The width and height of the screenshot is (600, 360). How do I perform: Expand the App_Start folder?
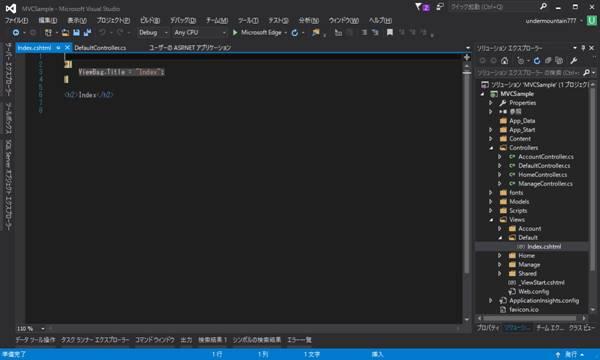[x=491, y=130]
